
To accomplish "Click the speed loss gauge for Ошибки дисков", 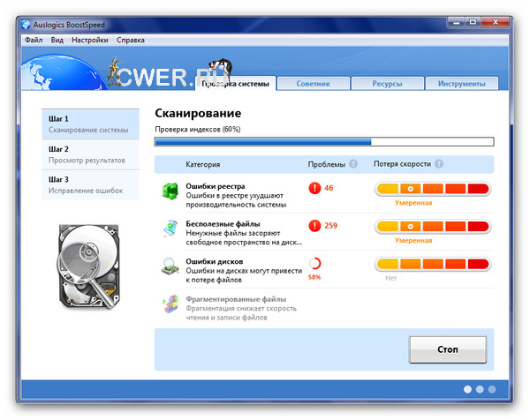I will tap(433, 264).
